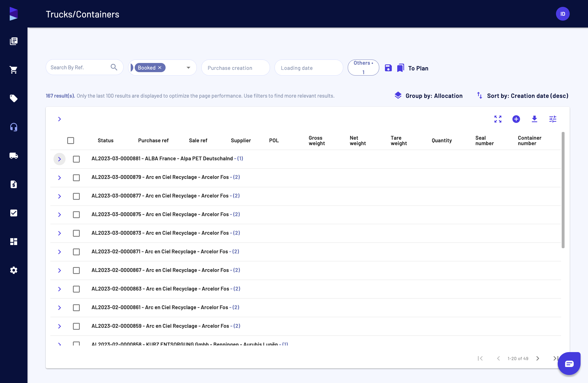Open saved bookmarks filter icon
This screenshot has width=588, height=383.
tap(401, 68)
